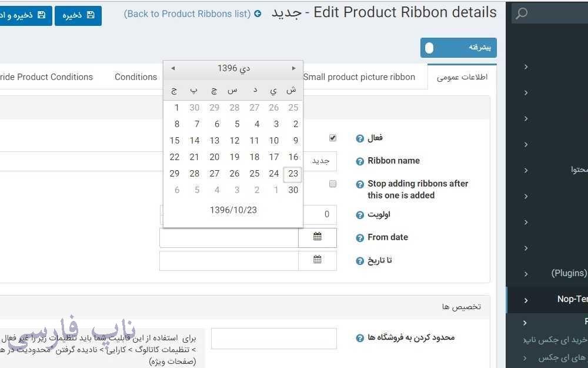588x368 pixels.
Task: Switch to the Conditions tab
Action: coord(136,77)
